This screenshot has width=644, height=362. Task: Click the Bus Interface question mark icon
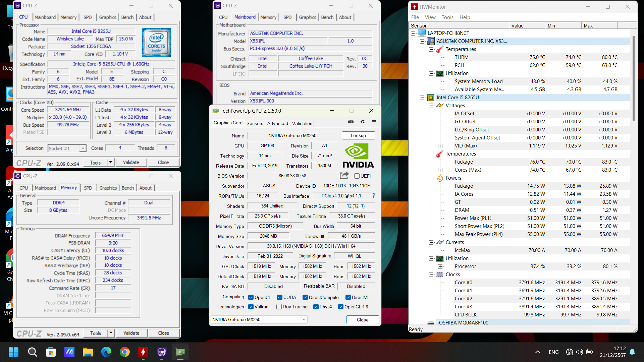point(373,196)
